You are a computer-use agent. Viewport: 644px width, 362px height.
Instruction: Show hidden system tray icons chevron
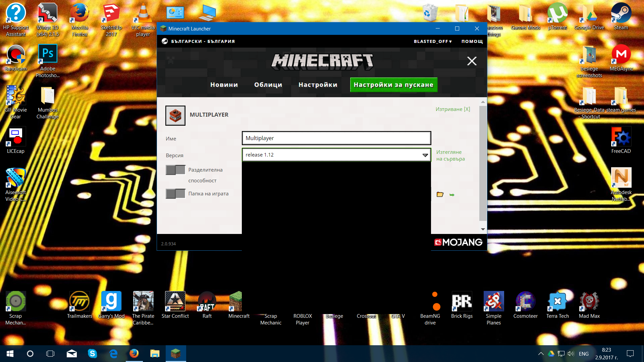pos(541,354)
